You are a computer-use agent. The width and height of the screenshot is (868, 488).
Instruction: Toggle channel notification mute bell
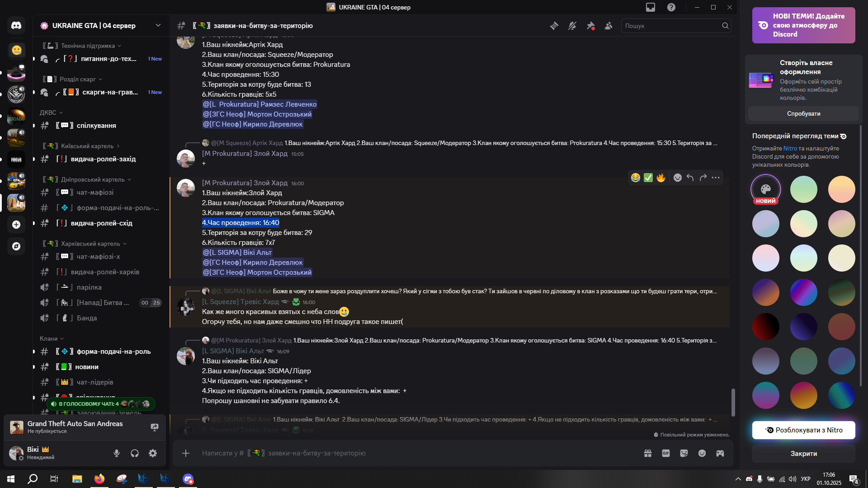(x=572, y=26)
